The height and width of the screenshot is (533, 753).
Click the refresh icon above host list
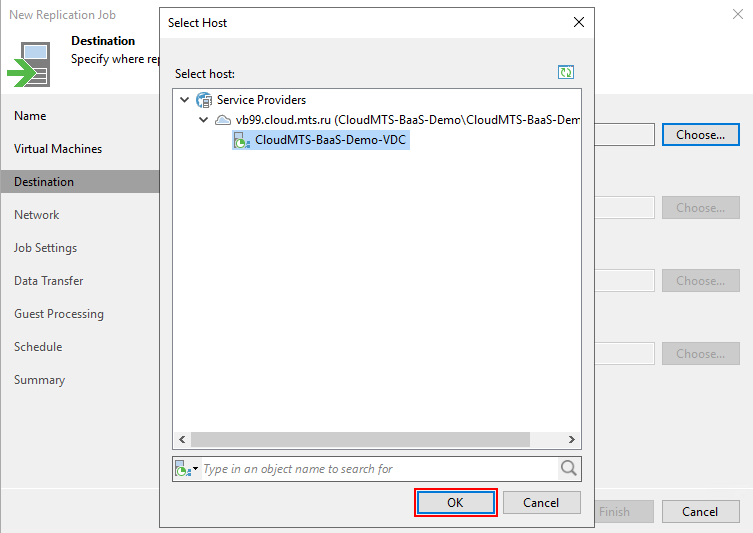point(566,73)
